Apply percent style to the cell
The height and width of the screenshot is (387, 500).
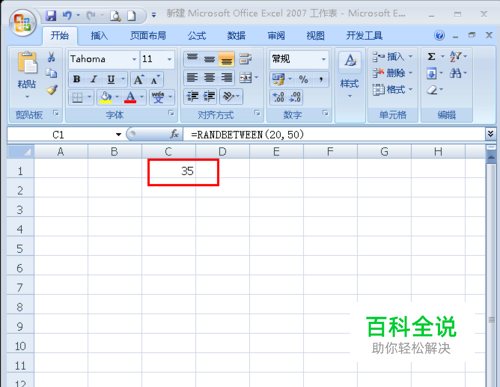(303, 79)
